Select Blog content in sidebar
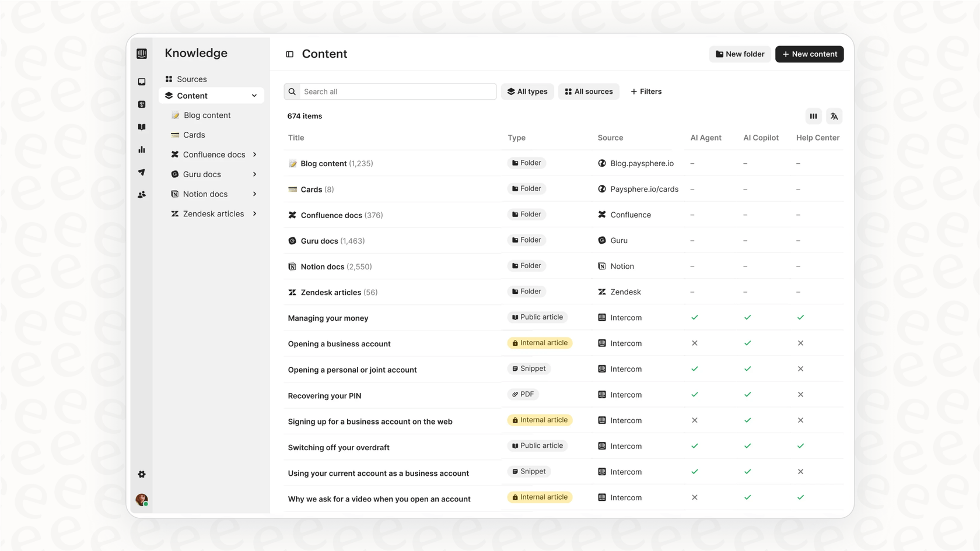Viewport: 980px width, 551px height. coord(207,115)
